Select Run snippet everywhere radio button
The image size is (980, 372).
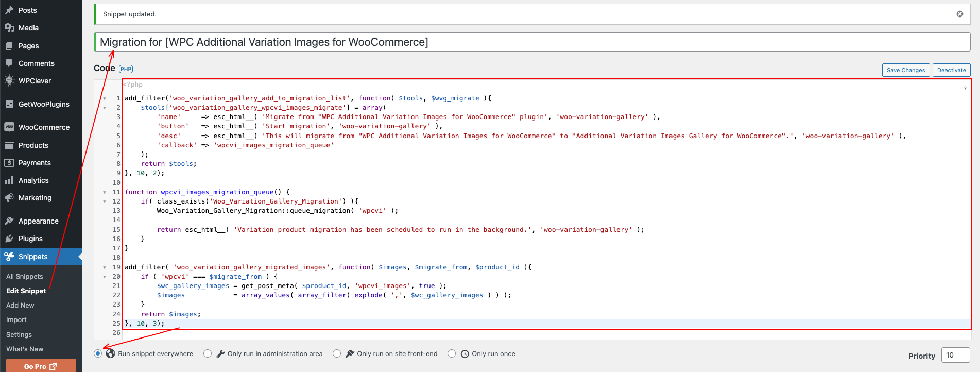click(98, 353)
